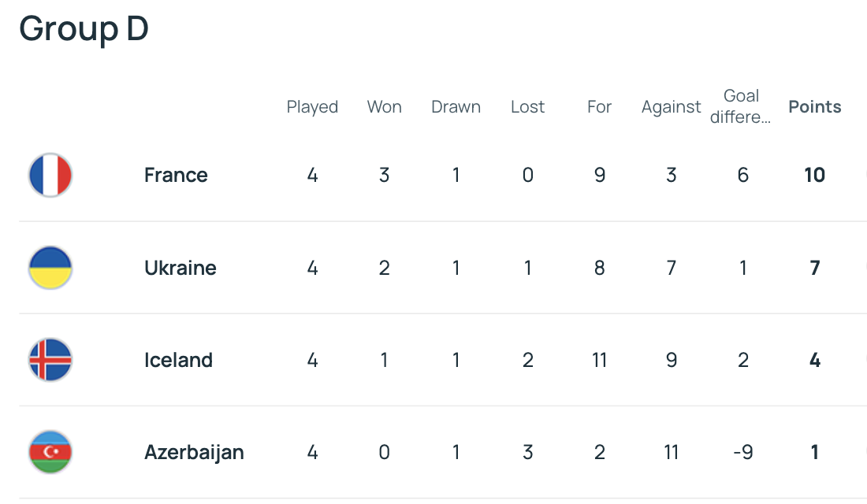Click the truncated Goal difference header
Viewport: 867px width, 504px height.
point(742,107)
